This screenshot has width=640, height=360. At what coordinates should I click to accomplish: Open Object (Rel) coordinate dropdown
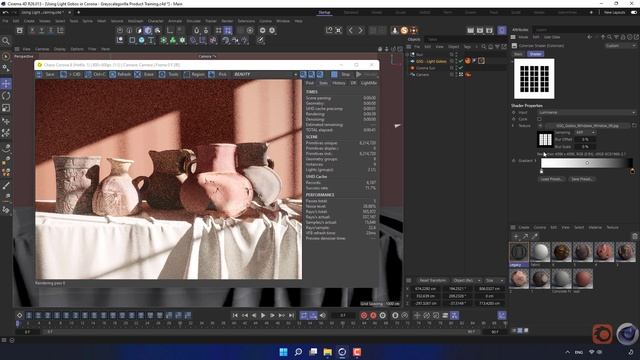click(x=467, y=280)
